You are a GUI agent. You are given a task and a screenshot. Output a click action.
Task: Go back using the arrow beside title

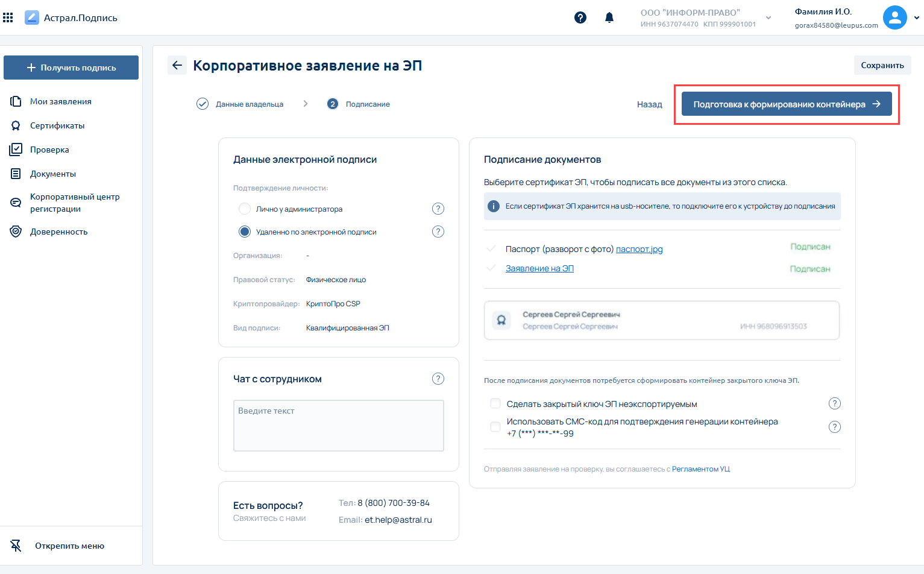pyautogui.click(x=177, y=65)
